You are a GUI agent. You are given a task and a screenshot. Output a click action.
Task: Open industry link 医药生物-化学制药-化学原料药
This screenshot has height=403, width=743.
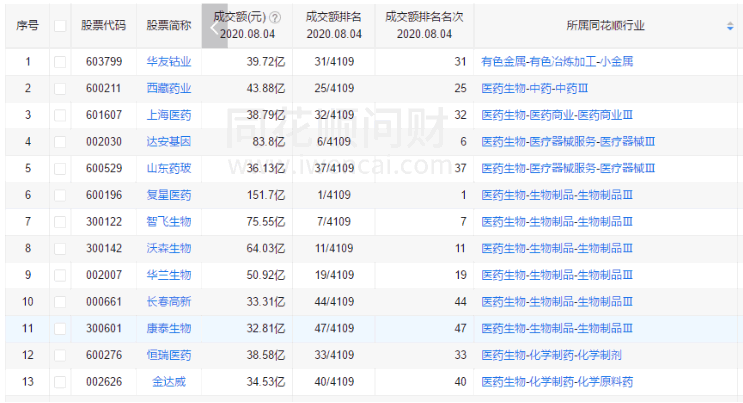(557, 382)
